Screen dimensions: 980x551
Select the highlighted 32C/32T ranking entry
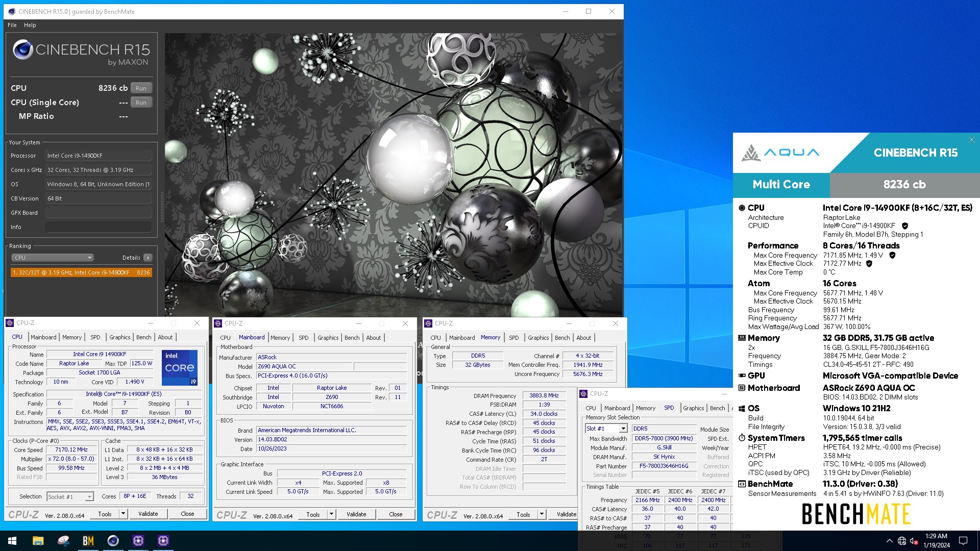81,272
